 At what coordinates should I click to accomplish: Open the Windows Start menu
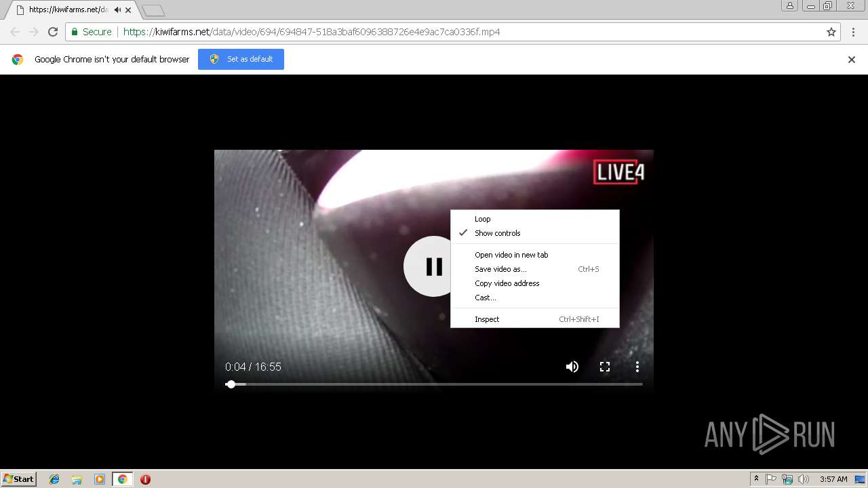[x=19, y=479]
